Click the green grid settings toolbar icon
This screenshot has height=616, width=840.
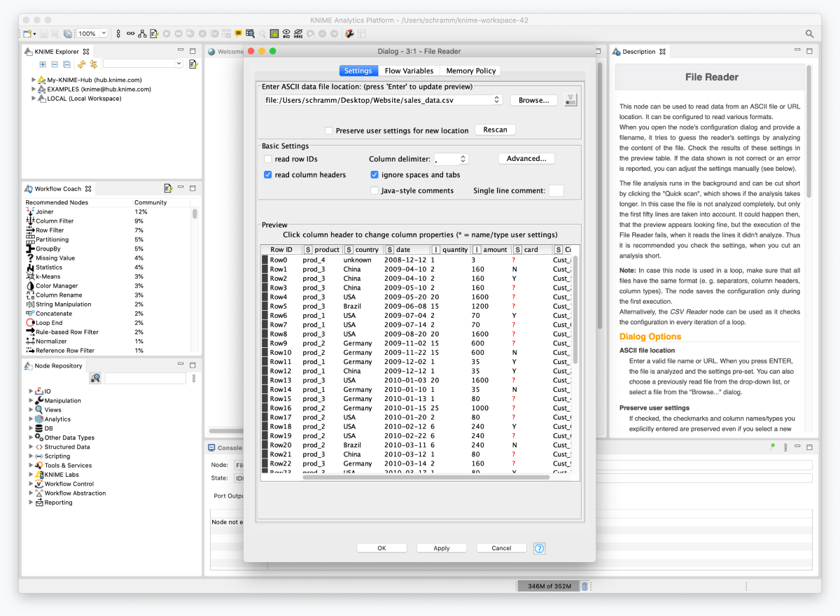(x=274, y=34)
